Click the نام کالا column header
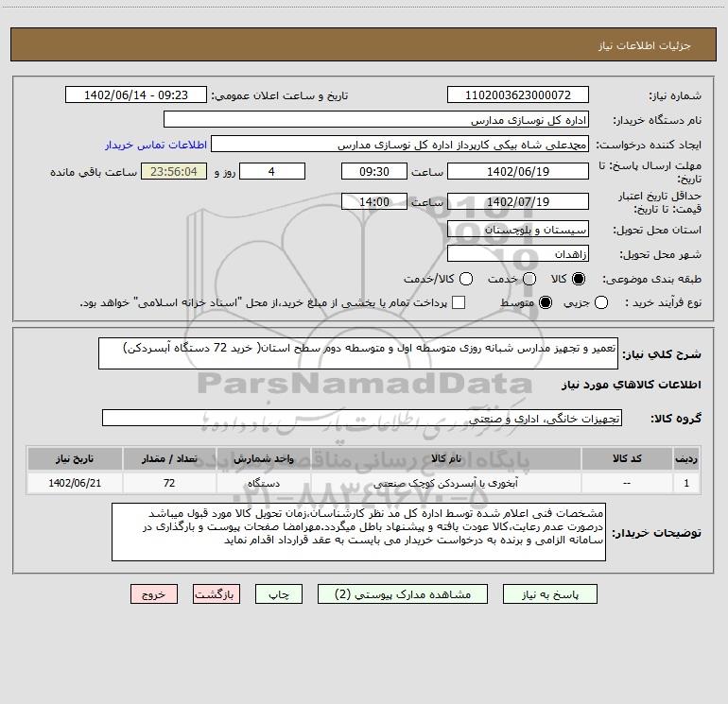Screen dimensions: 728x704 (x=445, y=458)
